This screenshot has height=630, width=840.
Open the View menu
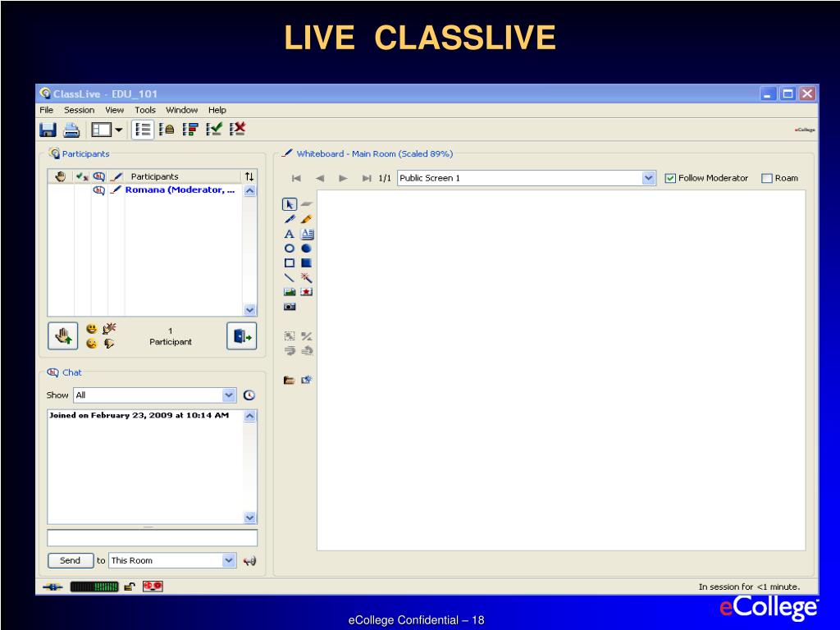tap(114, 110)
